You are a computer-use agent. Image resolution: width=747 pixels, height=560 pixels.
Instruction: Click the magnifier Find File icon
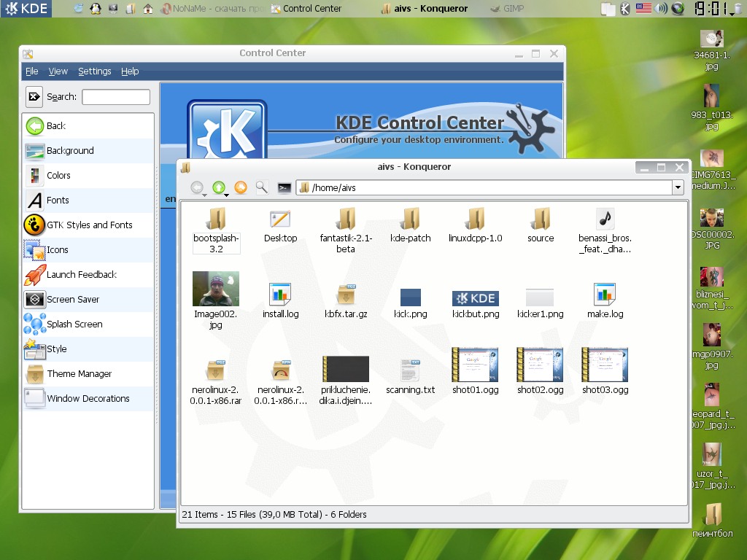click(261, 187)
